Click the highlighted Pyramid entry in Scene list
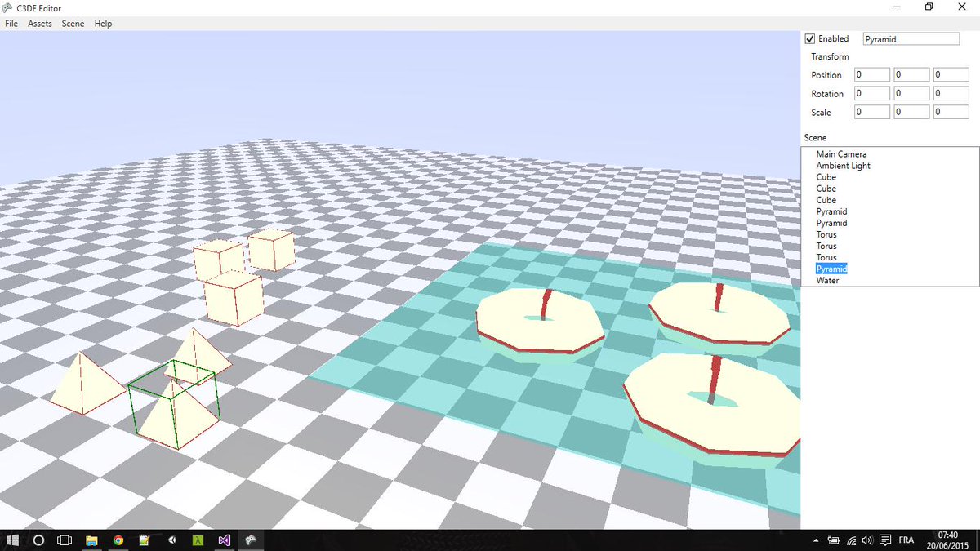Image resolution: width=980 pixels, height=551 pixels. tap(831, 269)
